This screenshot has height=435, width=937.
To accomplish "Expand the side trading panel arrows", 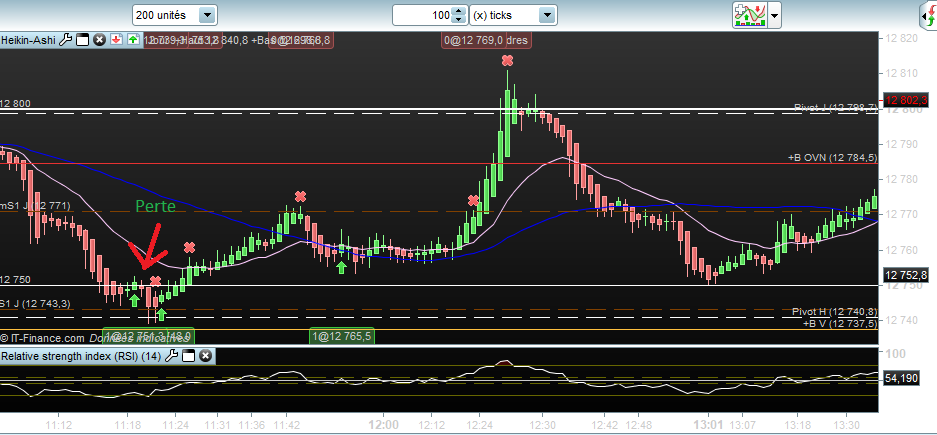I will click(924, 15).
